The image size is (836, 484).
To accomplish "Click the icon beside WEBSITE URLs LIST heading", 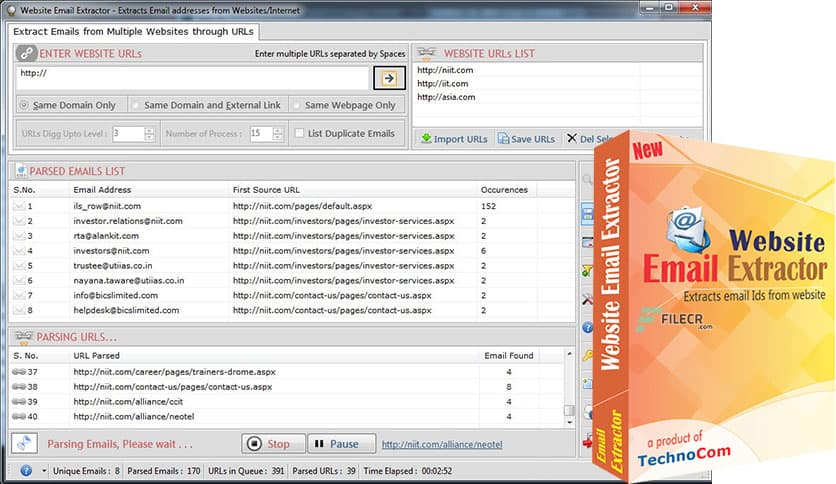I will coord(427,53).
